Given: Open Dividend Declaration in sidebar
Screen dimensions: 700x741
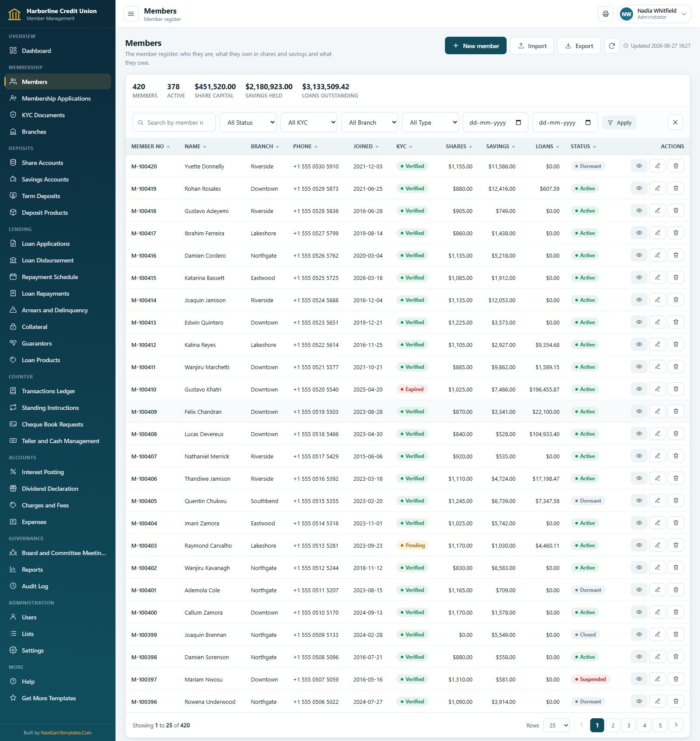Looking at the screenshot, I should tap(58, 489).
